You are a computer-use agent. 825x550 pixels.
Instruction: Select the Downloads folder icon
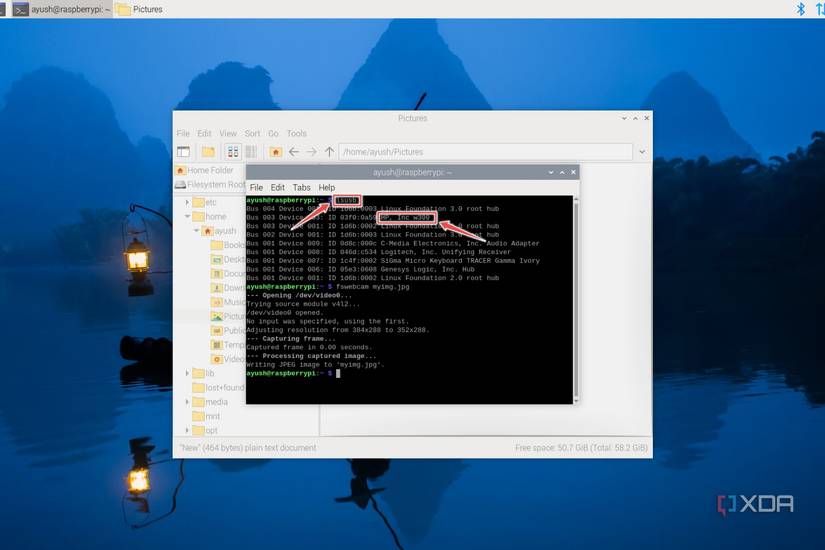216,287
